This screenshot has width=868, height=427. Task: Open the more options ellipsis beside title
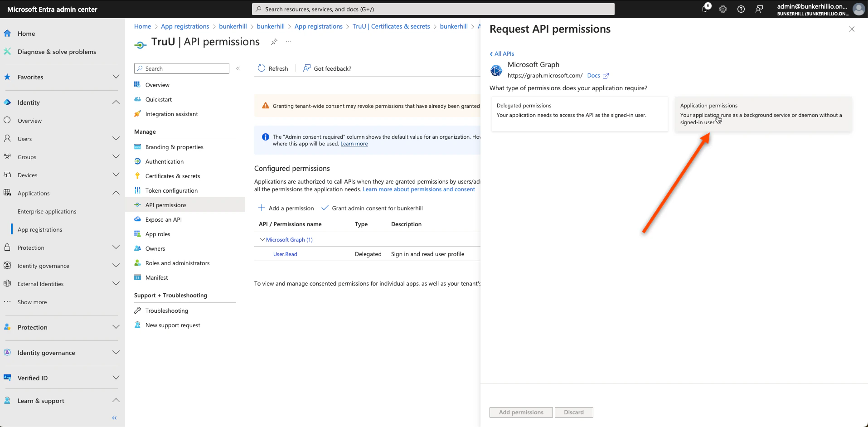tap(289, 42)
